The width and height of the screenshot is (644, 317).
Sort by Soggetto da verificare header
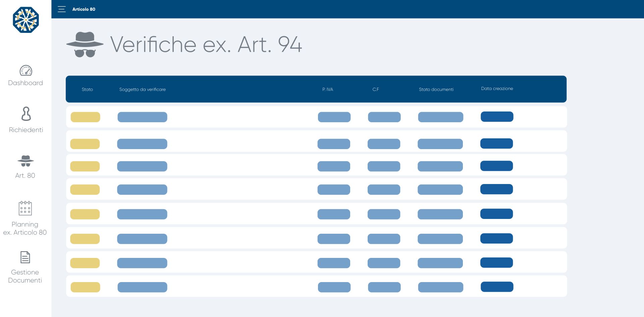143,89
